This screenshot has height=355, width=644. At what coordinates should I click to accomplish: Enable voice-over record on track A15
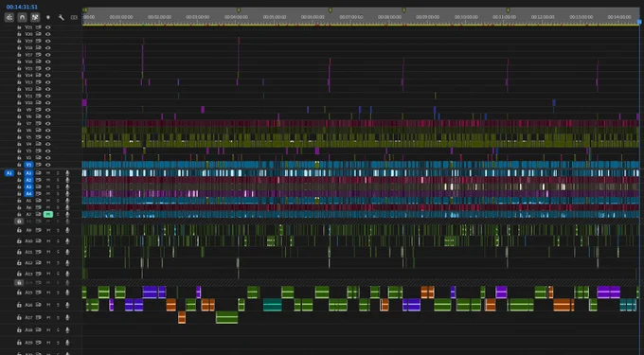67,293
